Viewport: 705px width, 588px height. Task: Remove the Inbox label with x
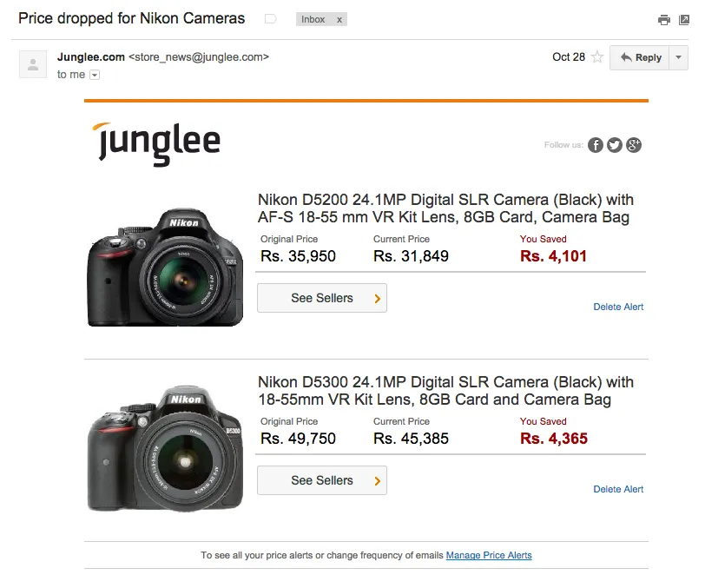[x=339, y=19]
